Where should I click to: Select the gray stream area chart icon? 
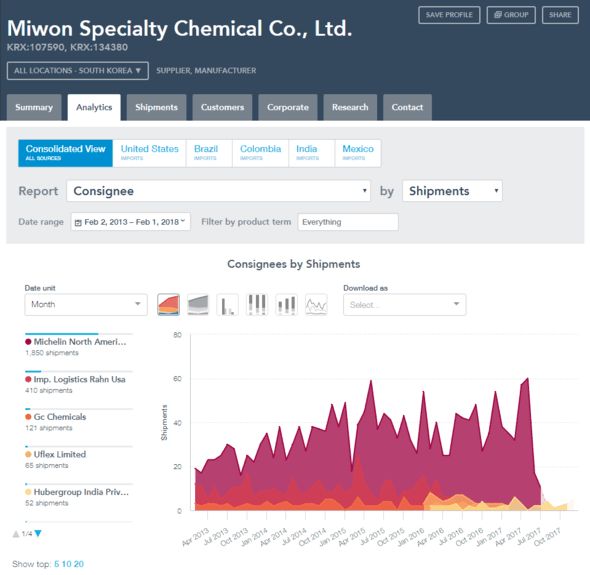pos(198,304)
